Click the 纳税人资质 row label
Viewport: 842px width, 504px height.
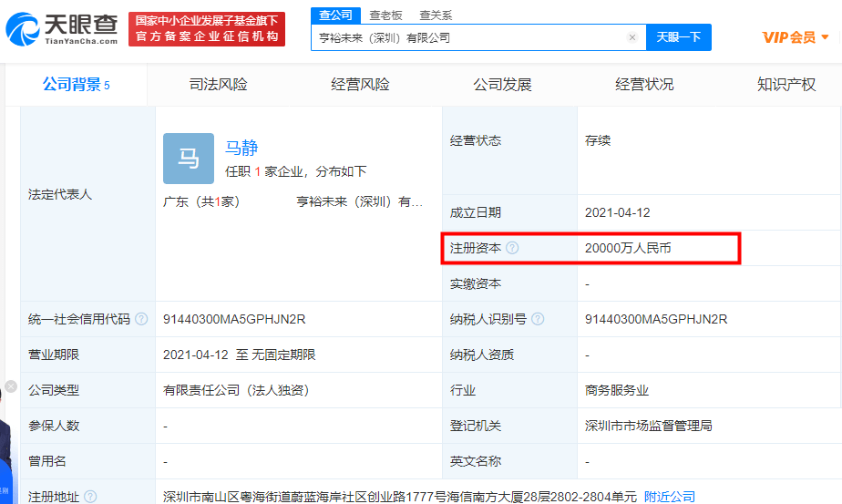point(482,355)
